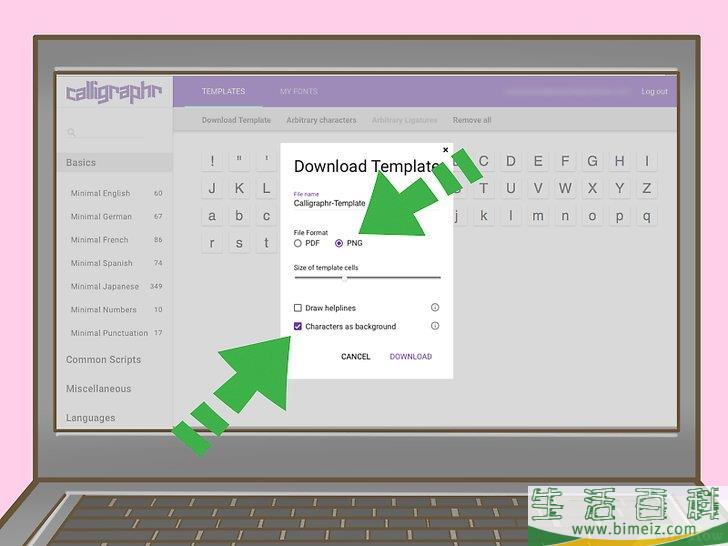Click the uppercase D character cell
The image size is (728, 546).
pos(511,161)
